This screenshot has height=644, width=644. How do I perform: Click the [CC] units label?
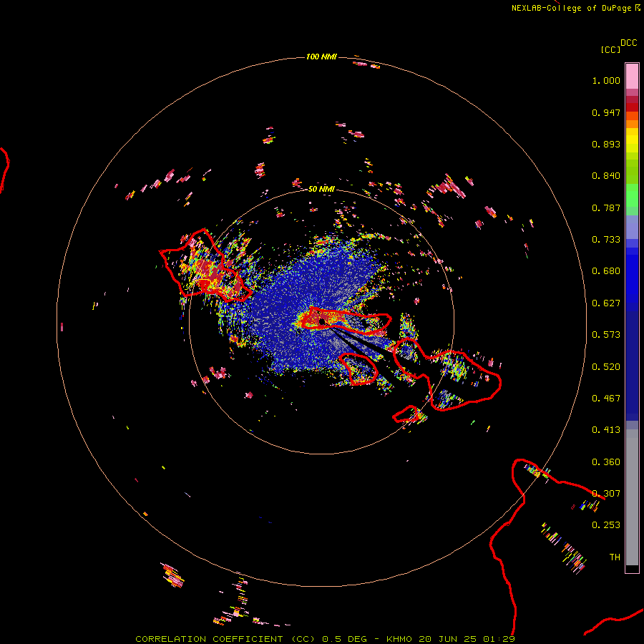[x=610, y=49]
